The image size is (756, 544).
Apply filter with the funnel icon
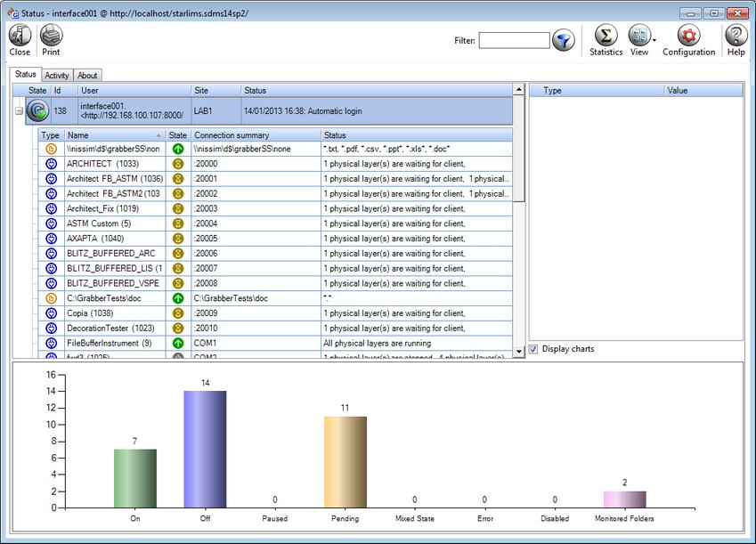click(563, 41)
